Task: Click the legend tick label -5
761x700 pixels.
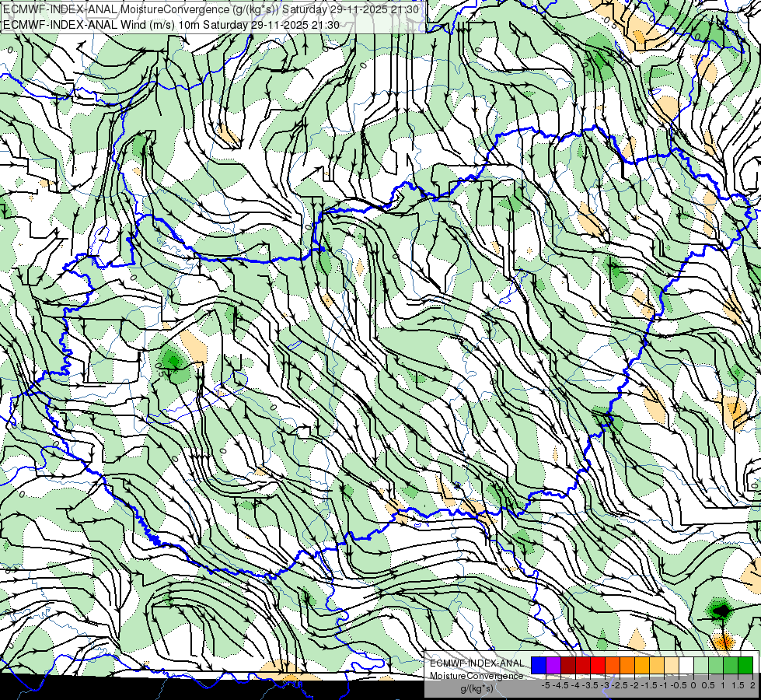Action: (x=546, y=685)
